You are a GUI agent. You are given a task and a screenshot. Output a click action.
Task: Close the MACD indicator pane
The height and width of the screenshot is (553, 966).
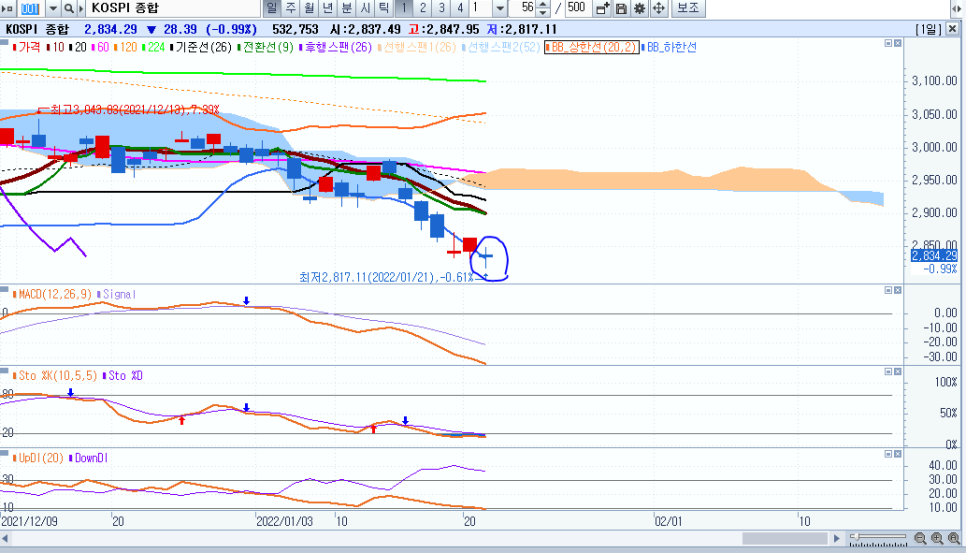[898, 290]
